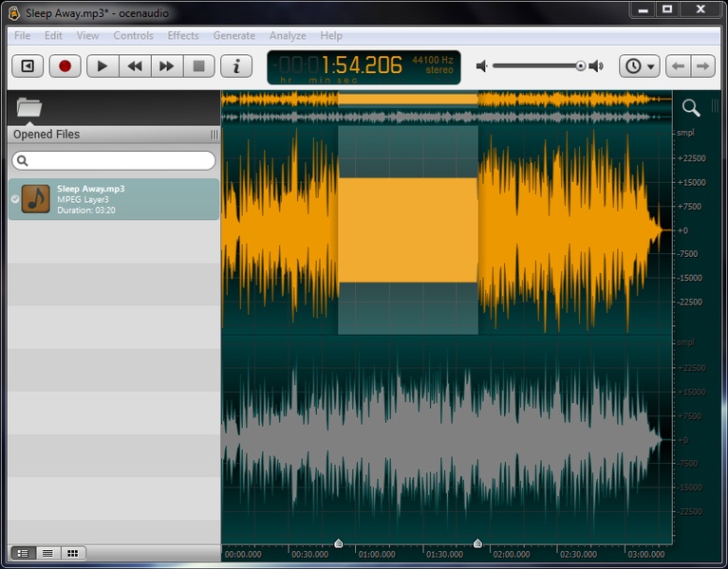Open the Effects menu
This screenshot has width=728, height=569.
(183, 36)
